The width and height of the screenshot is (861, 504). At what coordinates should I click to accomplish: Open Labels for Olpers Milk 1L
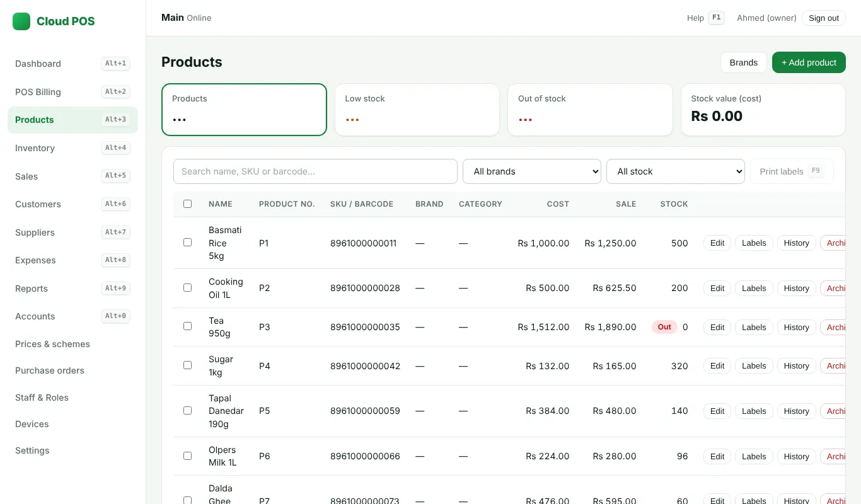tap(754, 457)
